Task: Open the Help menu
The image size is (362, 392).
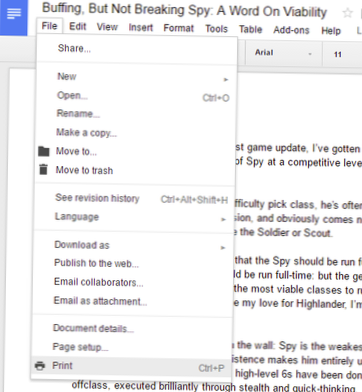Action: click(x=331, y=31)
